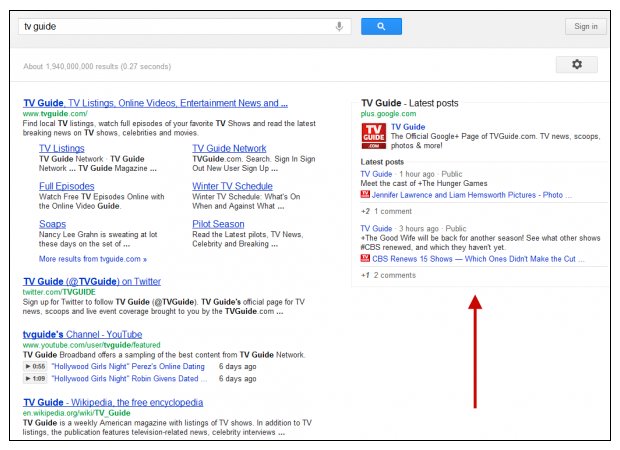Click the '1 comment' text
Image resolution: width=620 pixels, height=450 pixels.
(x=393, y=212)
